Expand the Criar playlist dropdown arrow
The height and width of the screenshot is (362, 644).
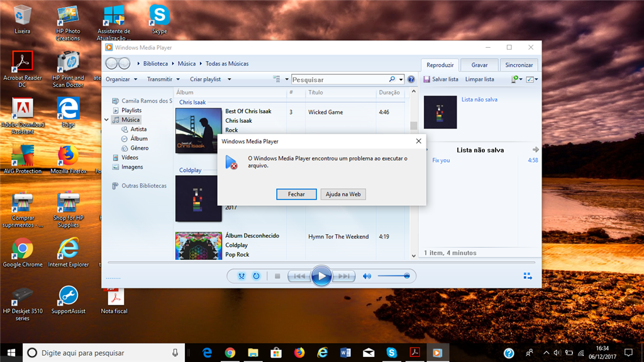pos(229,79)
